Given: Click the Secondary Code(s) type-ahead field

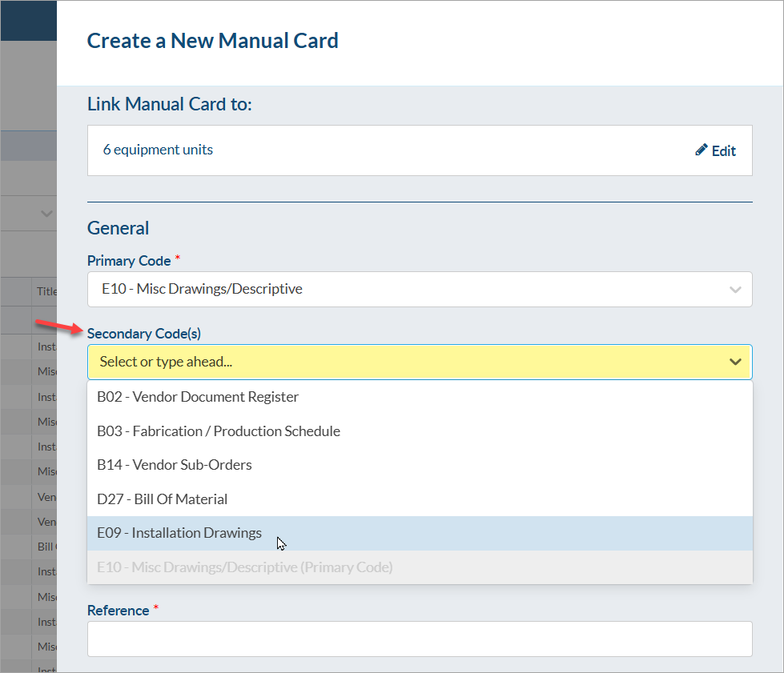Looking at the screenshot, I should point(420,362).
